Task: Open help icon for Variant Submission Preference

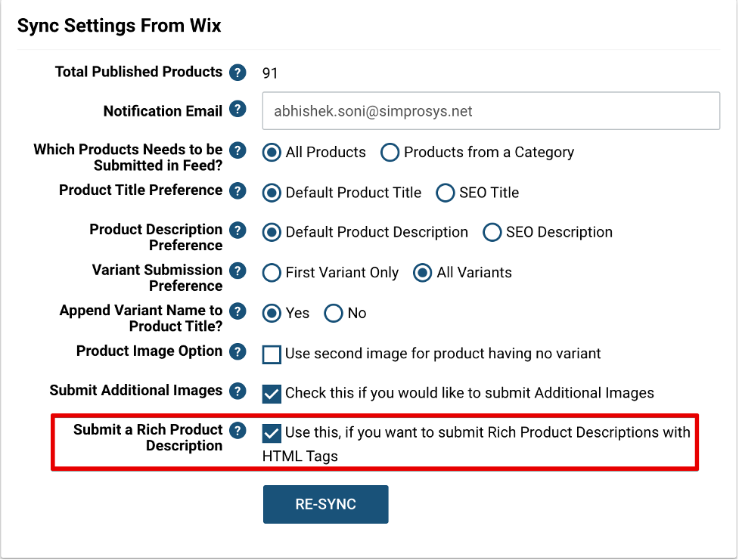Action: [x=238, y=271]
